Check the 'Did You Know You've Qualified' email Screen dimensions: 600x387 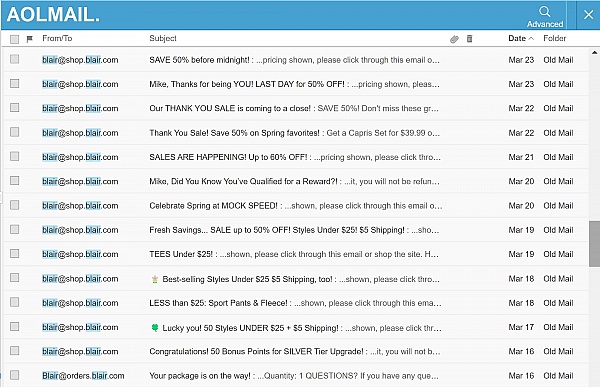15,180
